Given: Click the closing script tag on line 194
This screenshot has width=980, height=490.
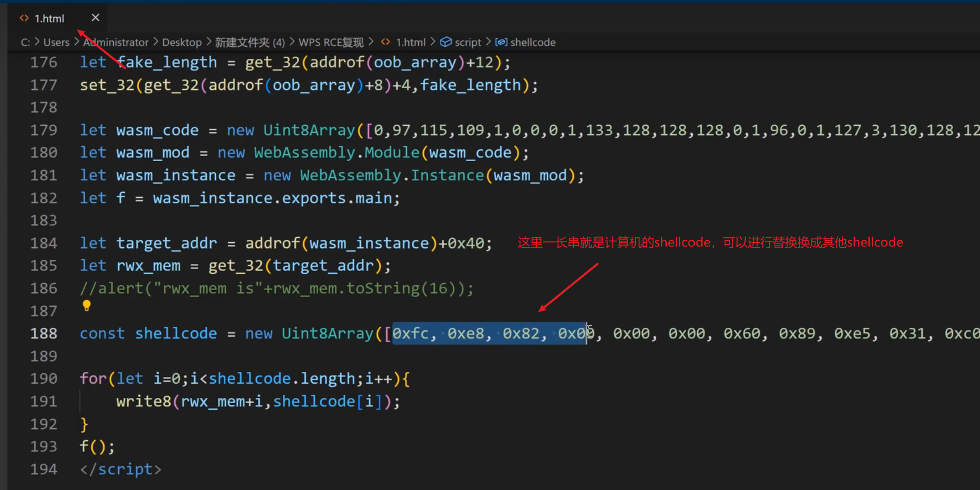Looking at the screenshot, I should (x=120, y=469).
